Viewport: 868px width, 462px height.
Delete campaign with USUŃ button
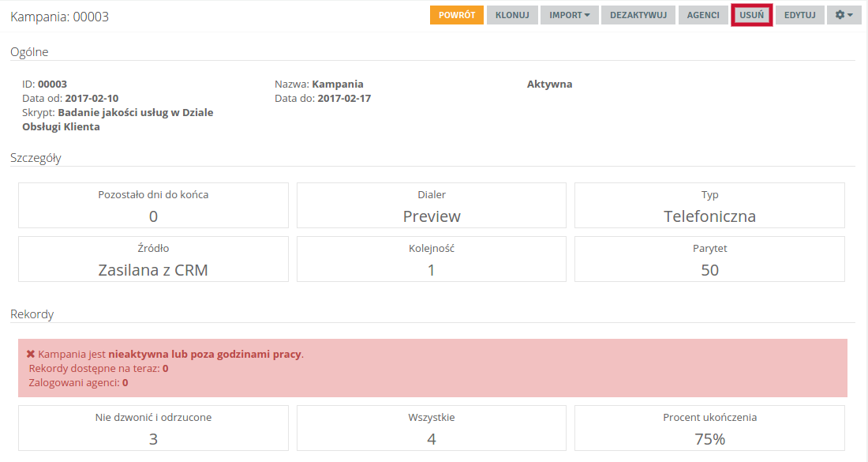click(x=752, y=15)
